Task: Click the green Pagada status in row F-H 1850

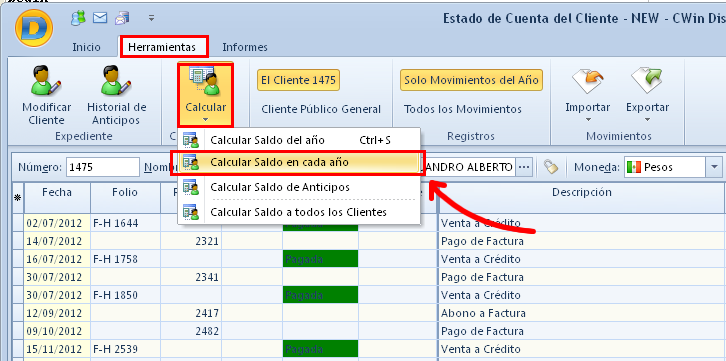Action: click(320, 295)
